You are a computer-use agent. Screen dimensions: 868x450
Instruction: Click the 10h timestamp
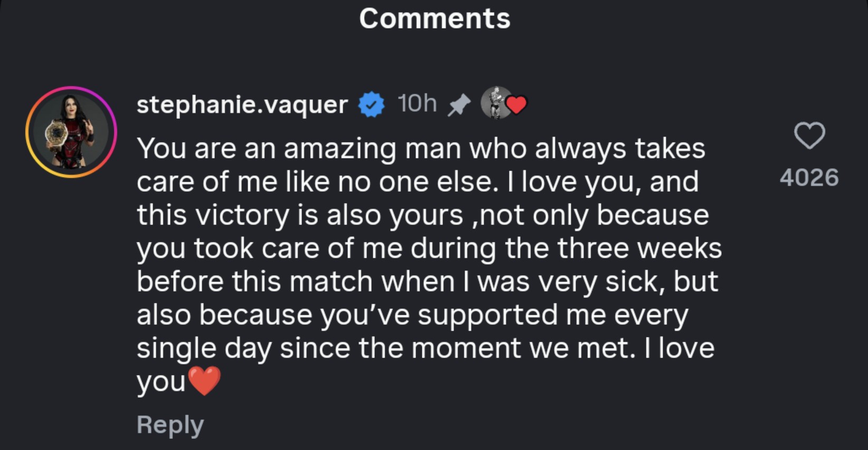(417, 104)
